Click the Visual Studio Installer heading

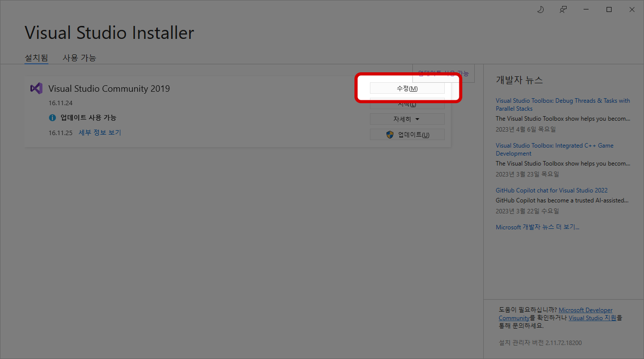click(109, 33)
